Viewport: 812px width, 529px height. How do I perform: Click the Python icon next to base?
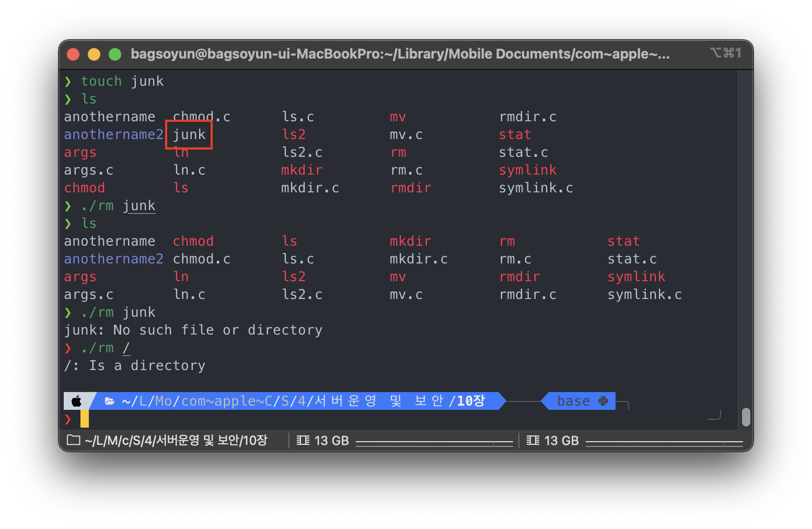pyautogui.click(x=603, y=401)
